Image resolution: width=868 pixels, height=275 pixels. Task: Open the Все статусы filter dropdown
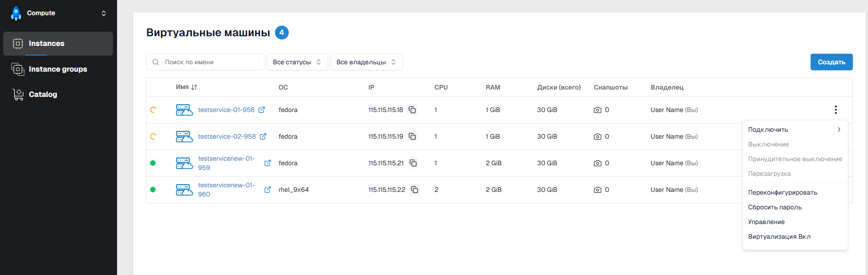point(297,62)
